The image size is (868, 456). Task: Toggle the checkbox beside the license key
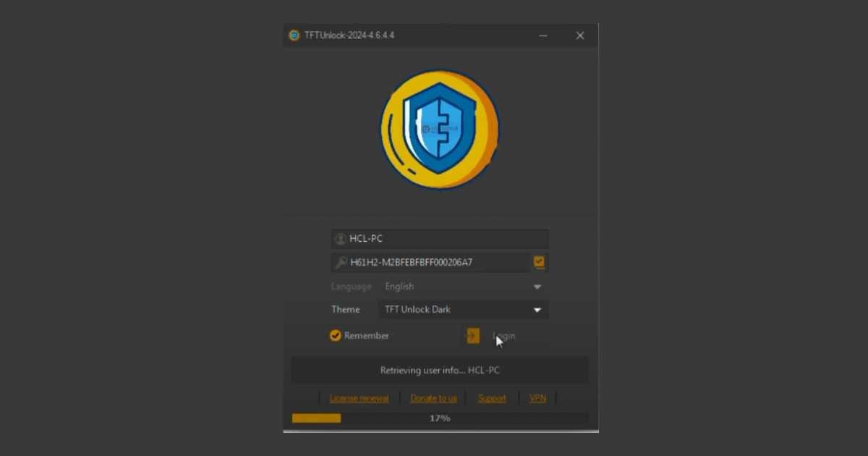click(x=539, y=262)
